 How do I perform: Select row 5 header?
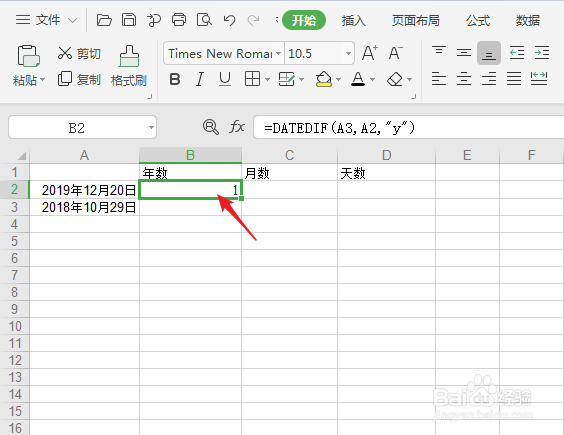(14, 241)
